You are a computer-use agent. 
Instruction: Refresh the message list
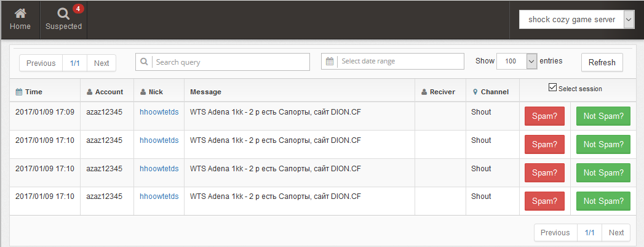tap(602, 62)
